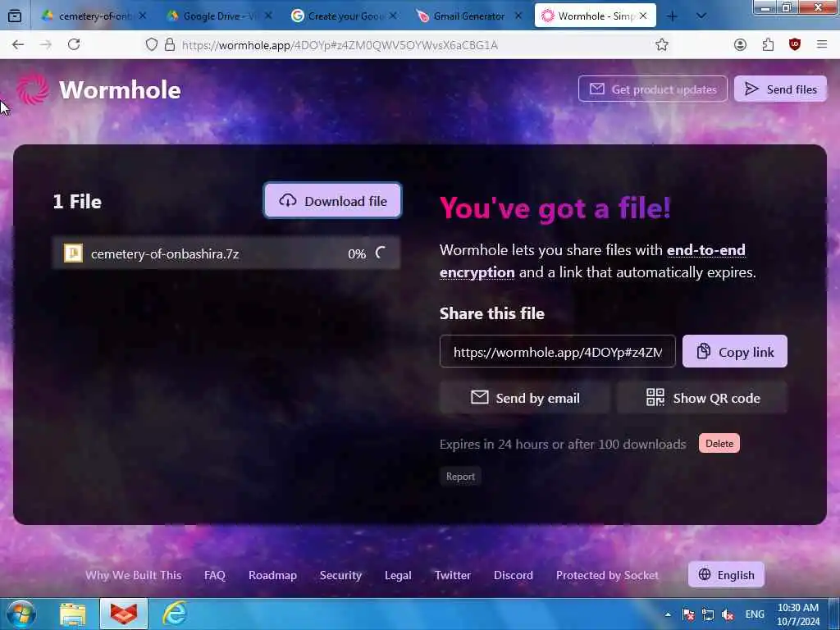Viewport: 840px width, 630px height.
Task: Open a new browser tab
Action: pyautogui.click(x=672, y=16)
